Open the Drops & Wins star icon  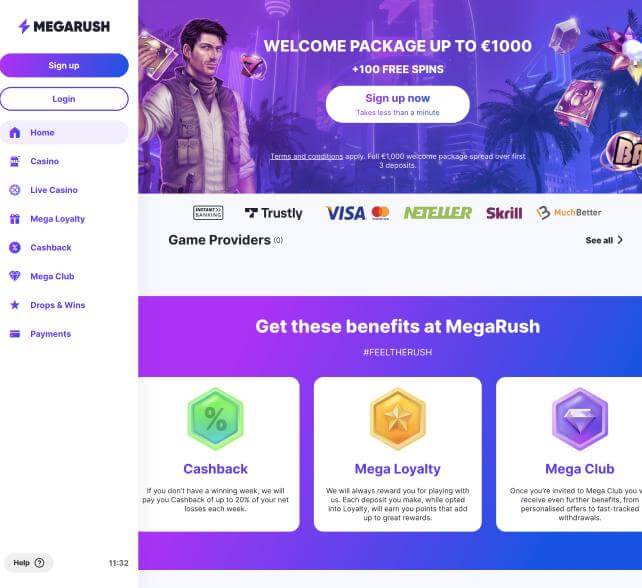[15, 305]
